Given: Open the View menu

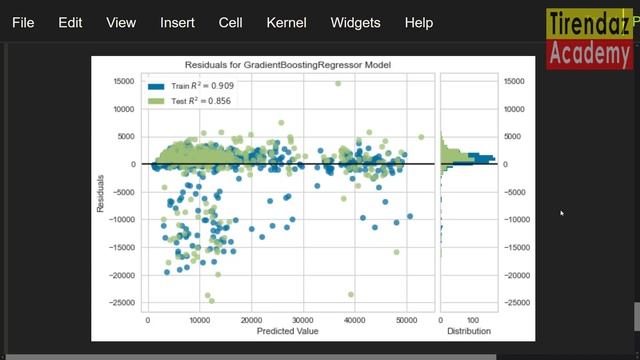Looking at the screenshot, I should [121, 23].
